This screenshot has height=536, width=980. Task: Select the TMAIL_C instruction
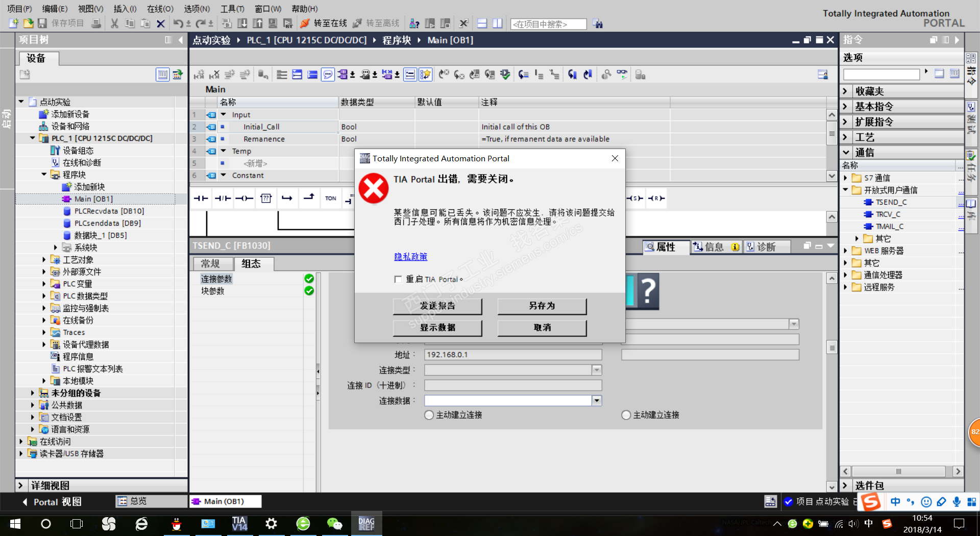(889, 227)
